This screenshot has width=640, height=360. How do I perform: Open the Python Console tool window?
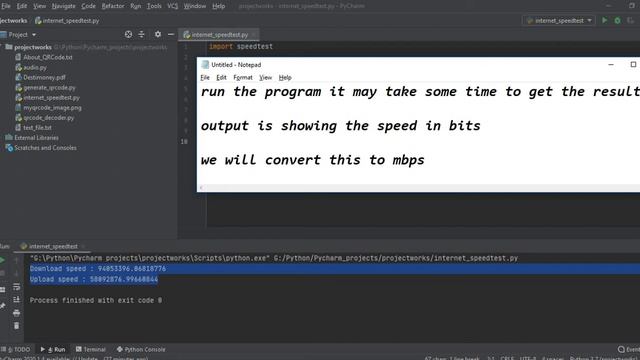point(141,349)
